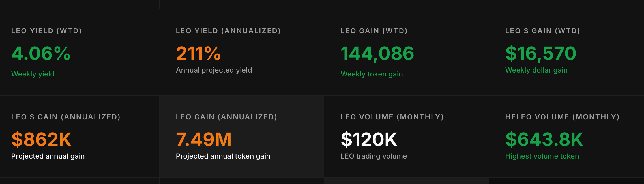
Task: Click the Highest volume token caption
Action: coord(542,156)
